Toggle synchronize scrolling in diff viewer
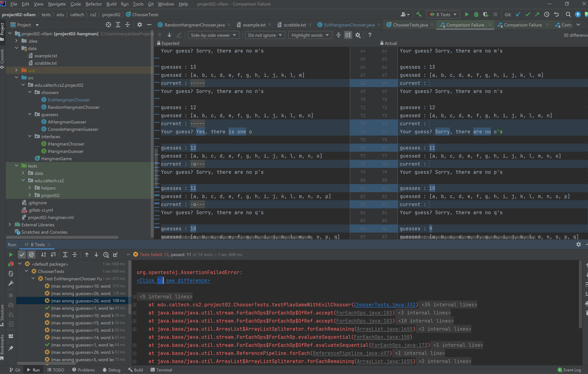Image resolution: width=588 pixels, height=374 pixels. point(348,35)
